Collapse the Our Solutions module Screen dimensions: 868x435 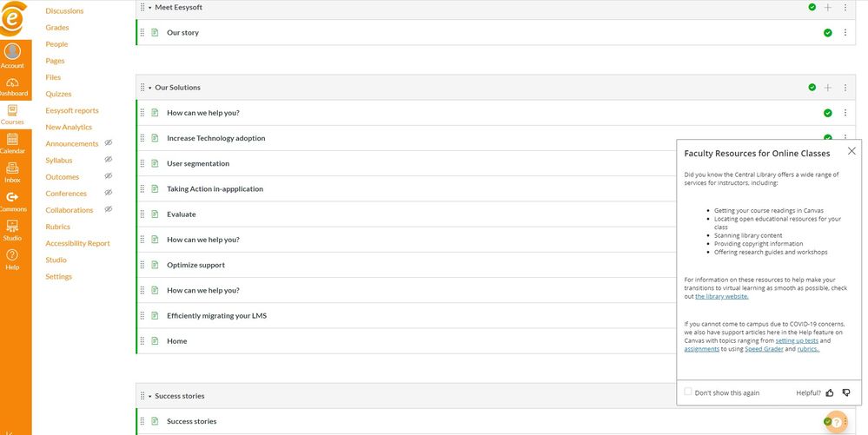tap(149, 88)
